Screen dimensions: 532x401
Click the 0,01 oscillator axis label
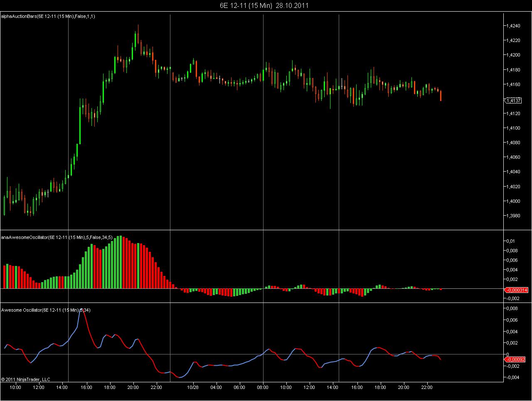pyautogui.click(x=511, y=241)
